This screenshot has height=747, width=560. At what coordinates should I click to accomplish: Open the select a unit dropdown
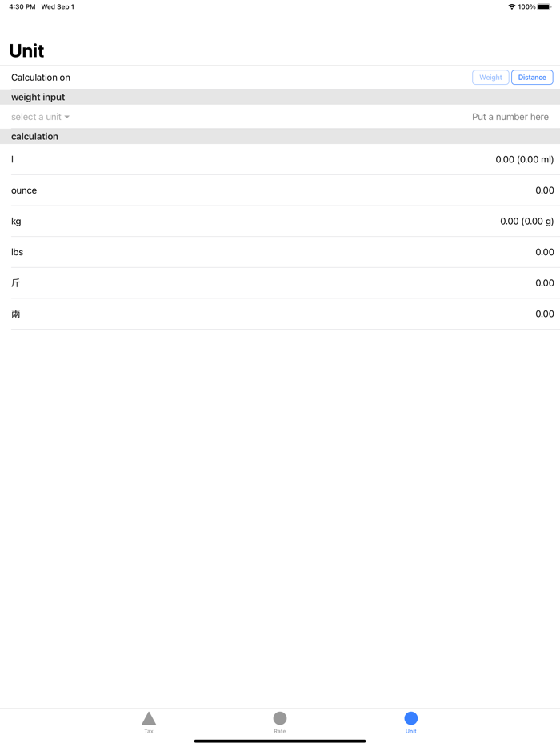tap(37, 117)
